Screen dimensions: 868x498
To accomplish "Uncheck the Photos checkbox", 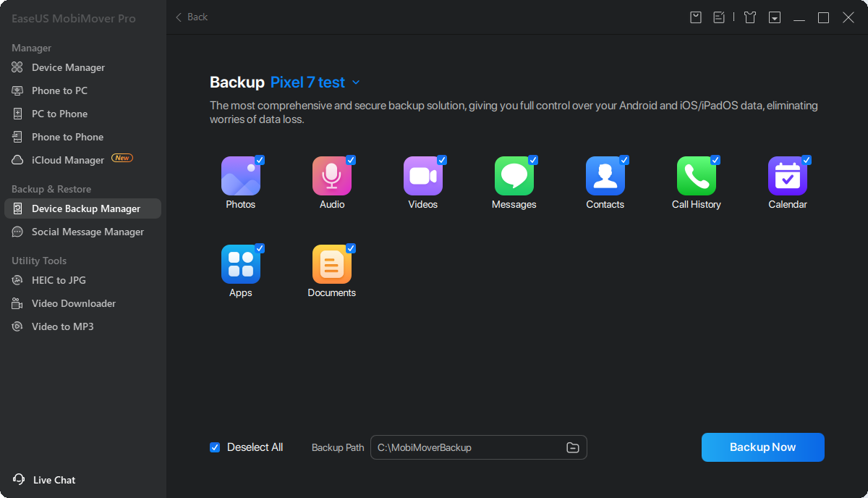I will tap(260, 160).
